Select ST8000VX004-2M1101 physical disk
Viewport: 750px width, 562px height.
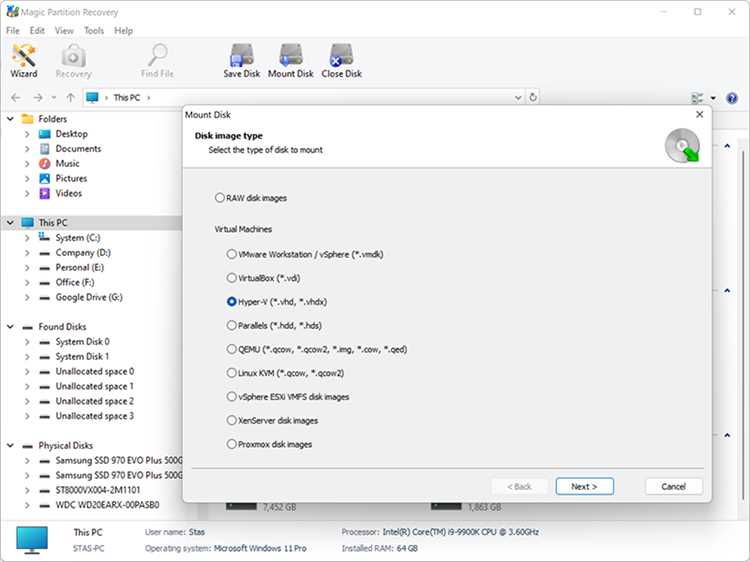pyautogui.click(x=98, y=490)
